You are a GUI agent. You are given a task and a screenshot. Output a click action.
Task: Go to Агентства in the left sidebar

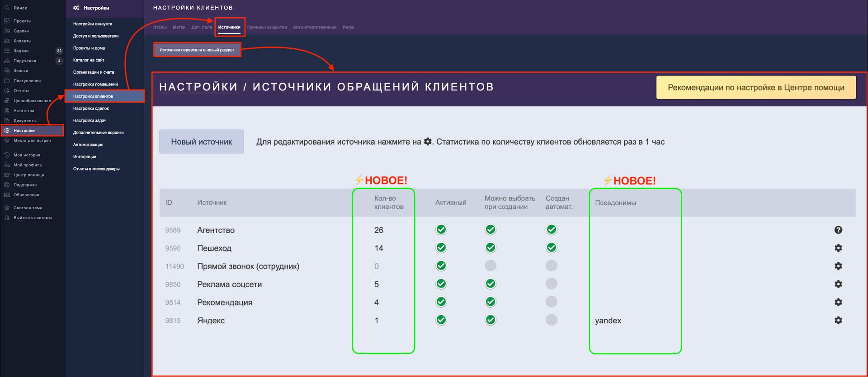point(24,110)
